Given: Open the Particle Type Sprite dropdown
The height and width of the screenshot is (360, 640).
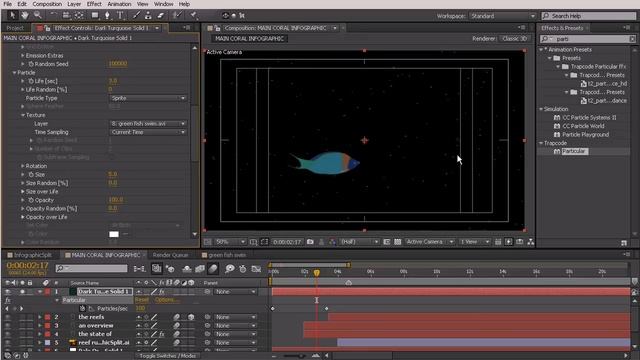Looking at the screenshot, I should point(148,98).
